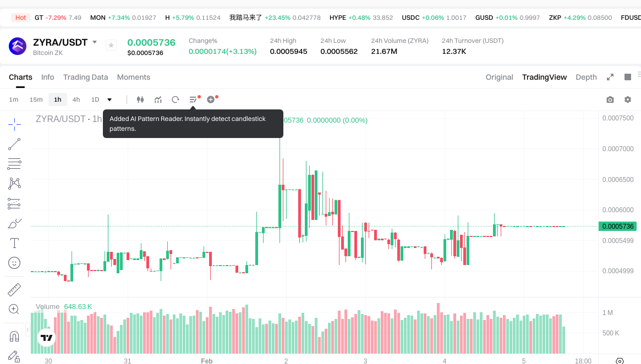Click the zoom in magnifier tool

click(x=14, y=309)
